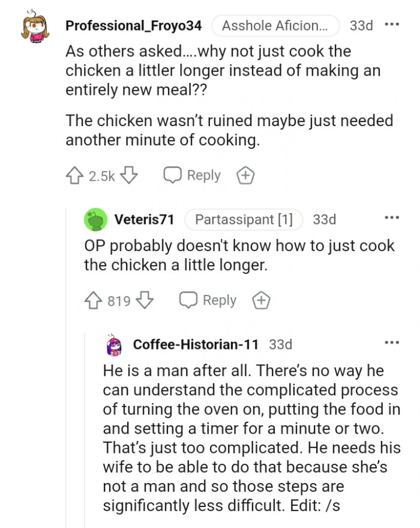Screen dimensions: 420x528
Task: Open the overflow menu on Professional_Froyo34's comment
Action: (x=393, y=23)
